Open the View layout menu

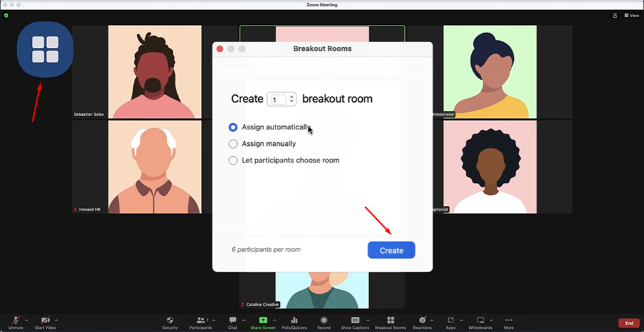tap(631, 15)
